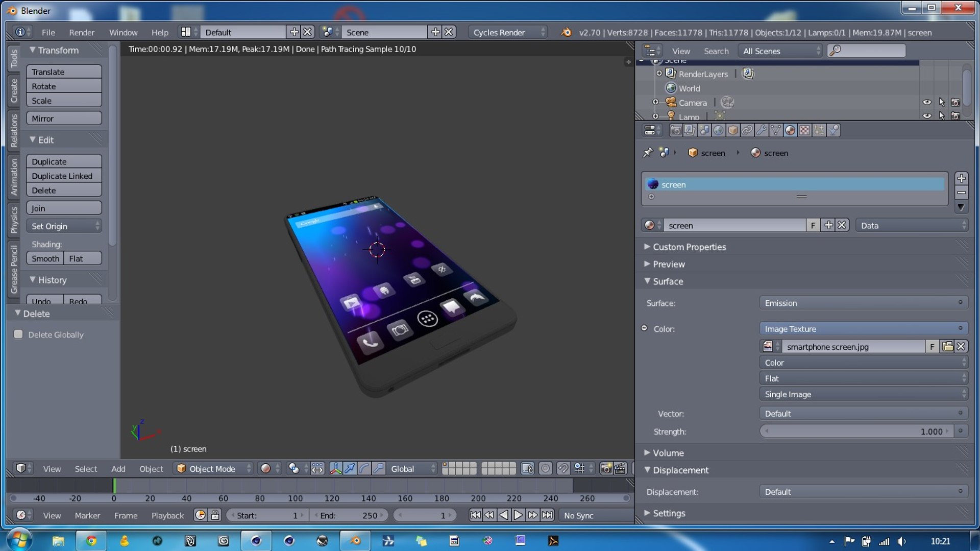
Task: Open the Surface shader Emission dropdown
Action: pyautogui.click(x=863, y=303)
